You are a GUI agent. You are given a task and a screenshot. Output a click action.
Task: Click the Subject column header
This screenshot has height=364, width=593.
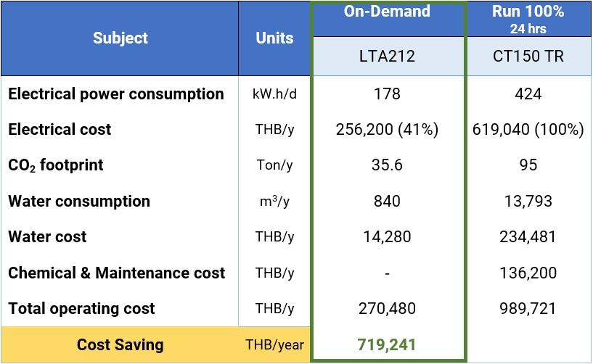pyautogui.click(x=120, y=38)
